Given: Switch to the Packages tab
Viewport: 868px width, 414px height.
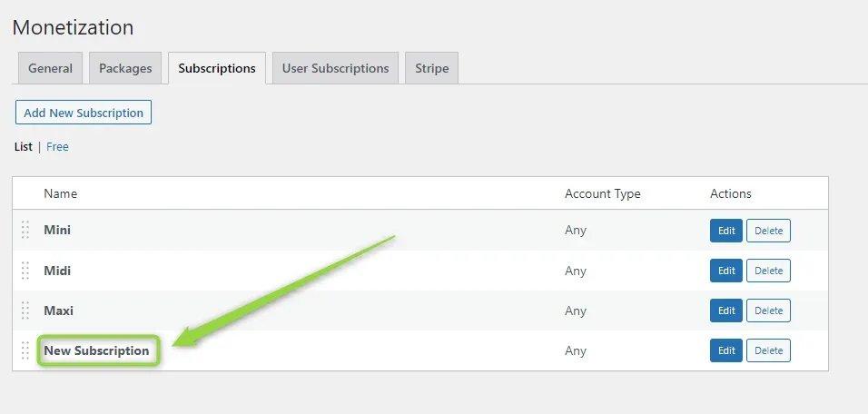Looking at the screenshot, I should click(x=125, y=68).
